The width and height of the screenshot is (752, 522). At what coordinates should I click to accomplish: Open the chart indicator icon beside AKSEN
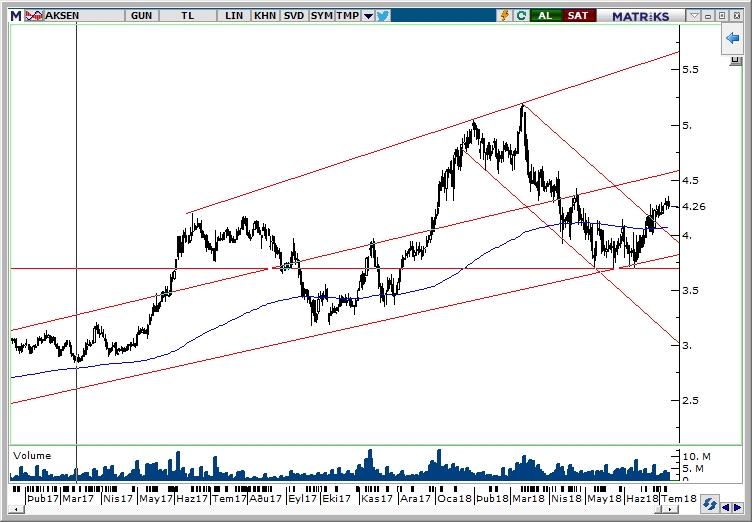[34, 16]
